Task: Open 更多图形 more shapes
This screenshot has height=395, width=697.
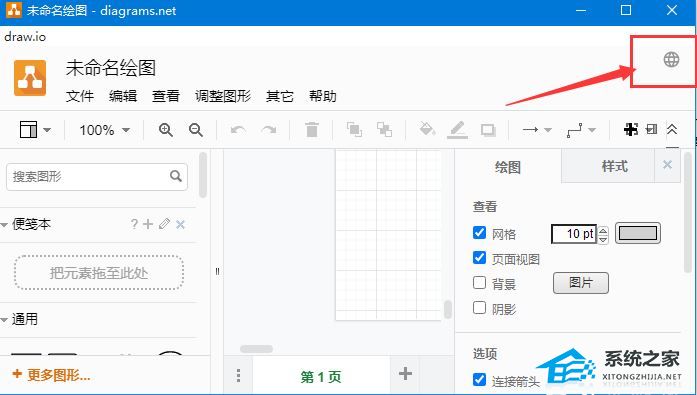Action: tap(51, 375)
